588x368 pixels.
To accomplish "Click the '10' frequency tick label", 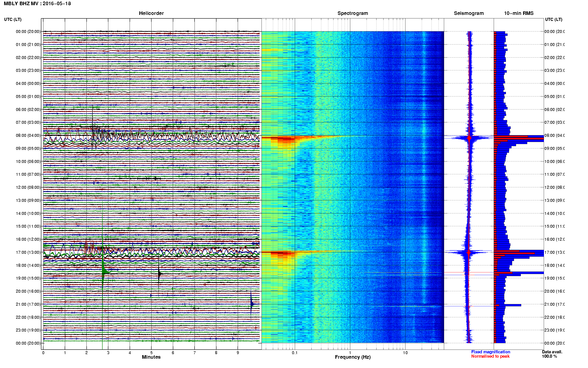I will 405,353.
